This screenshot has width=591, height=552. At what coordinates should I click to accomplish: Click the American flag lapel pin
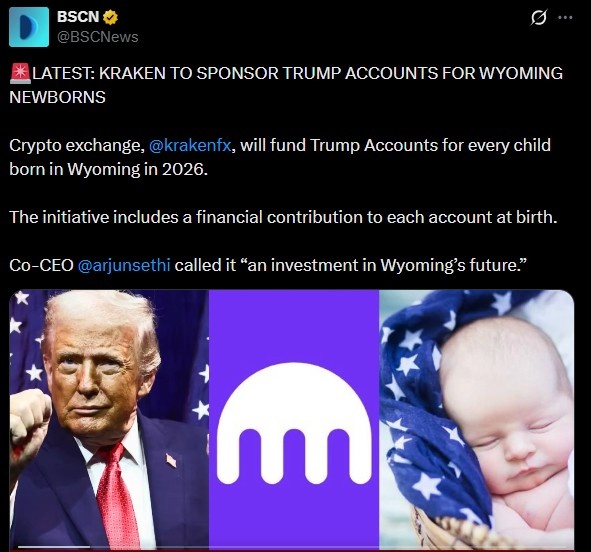pyautogui.click(x=171, y=460)
